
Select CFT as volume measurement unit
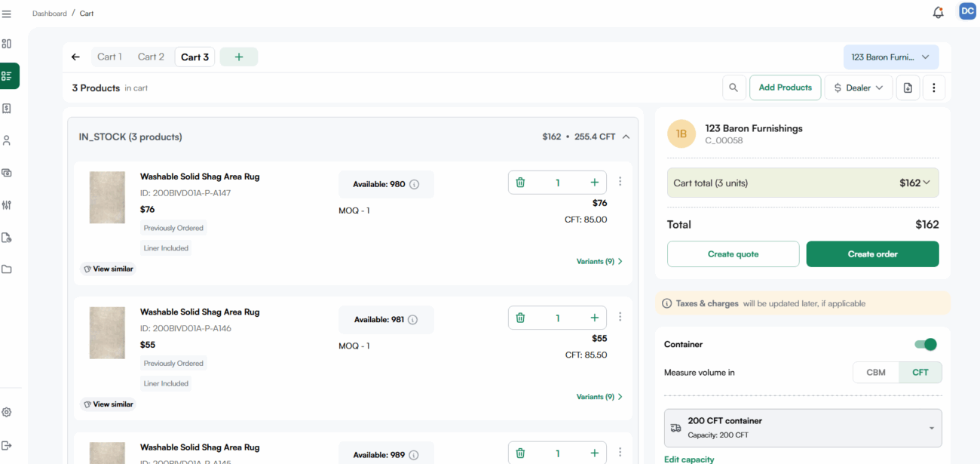tap(920, 372)
